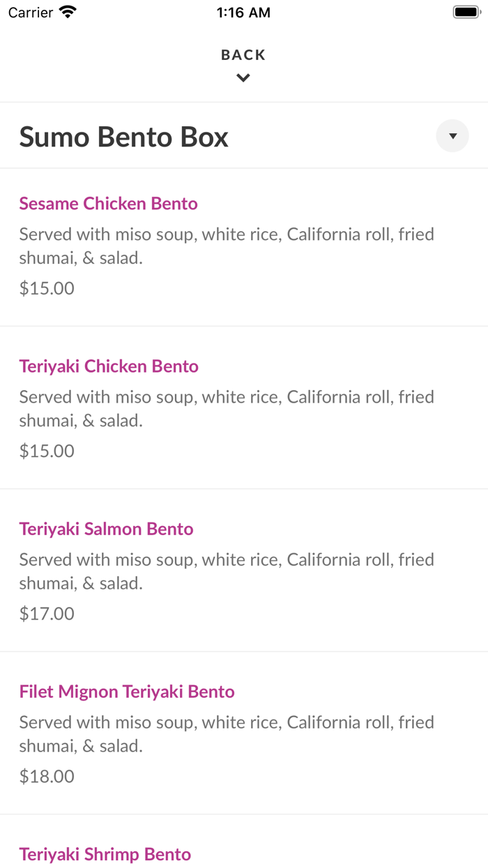The width and height of the screenshot is (488, 868).
Task: Tap the Teriyaki Chicken Bento description text
Action: coord(227,409)
